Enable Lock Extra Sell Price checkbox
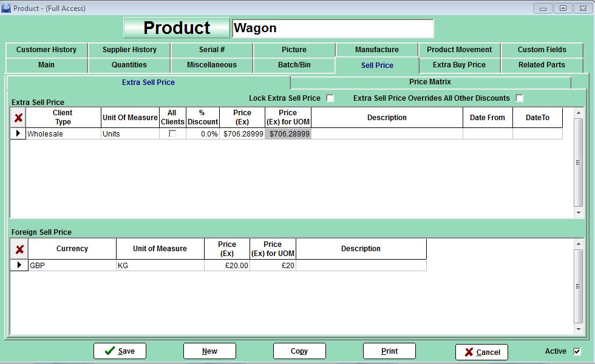 (x=330, y=98)
